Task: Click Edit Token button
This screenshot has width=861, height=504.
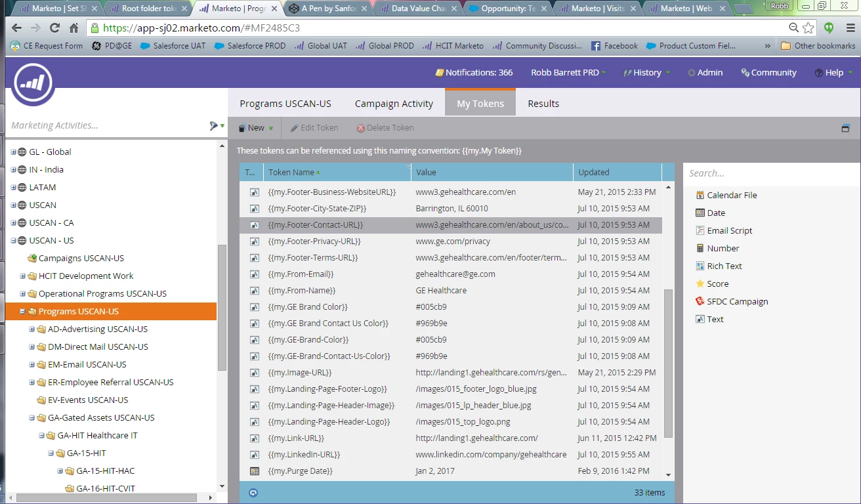Action: coord(314,128)
